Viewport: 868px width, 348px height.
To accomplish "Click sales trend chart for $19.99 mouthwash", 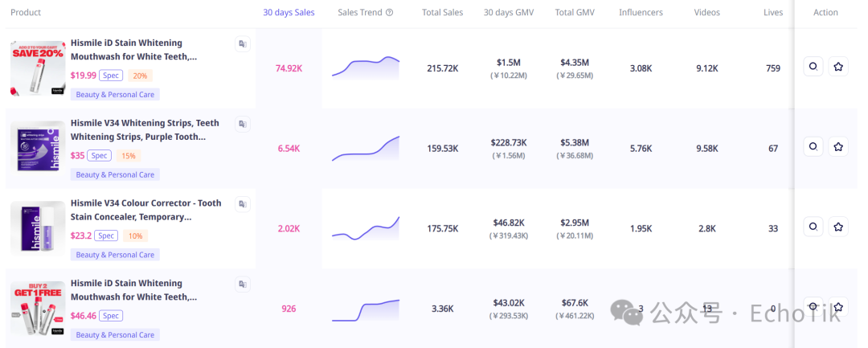I will [x=366, y=68].
